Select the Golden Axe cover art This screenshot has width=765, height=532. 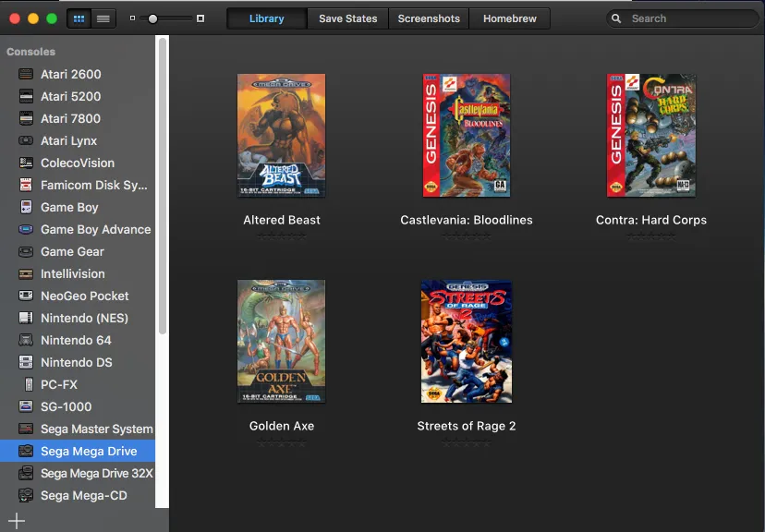pos(281,342)
